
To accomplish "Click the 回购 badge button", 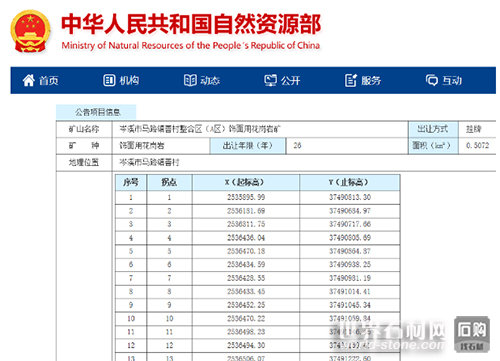I will 472,334.
